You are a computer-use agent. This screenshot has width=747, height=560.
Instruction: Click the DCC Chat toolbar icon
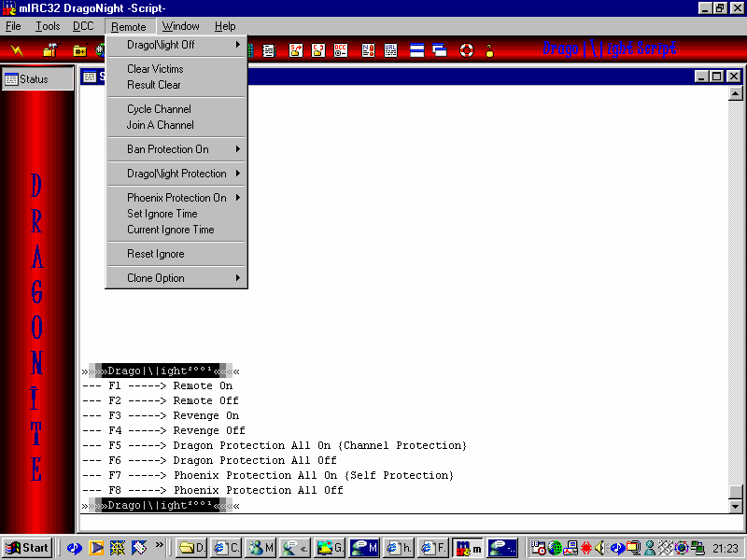click(318, 50)
